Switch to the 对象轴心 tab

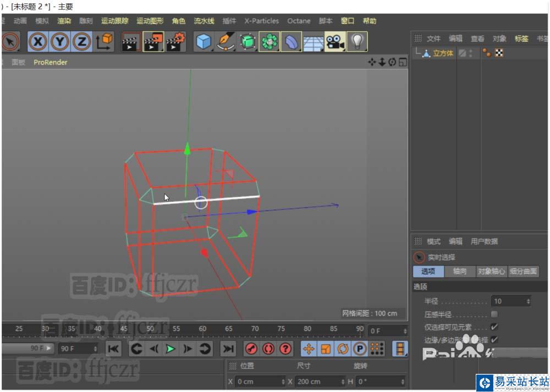point(491,272)
